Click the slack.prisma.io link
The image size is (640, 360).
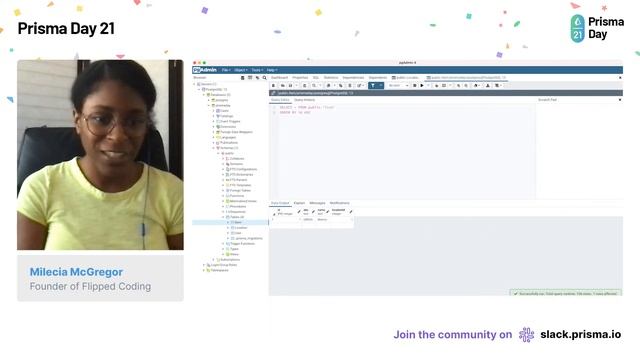(x=580, y=335)
